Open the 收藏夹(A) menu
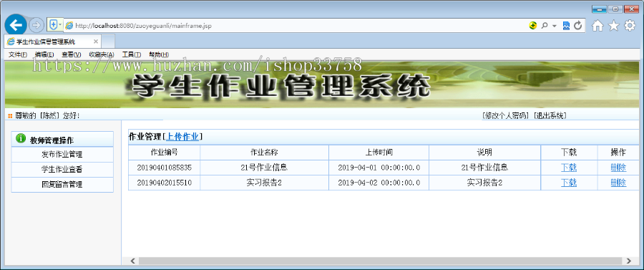The image size is (644, 270). point(102,54)
